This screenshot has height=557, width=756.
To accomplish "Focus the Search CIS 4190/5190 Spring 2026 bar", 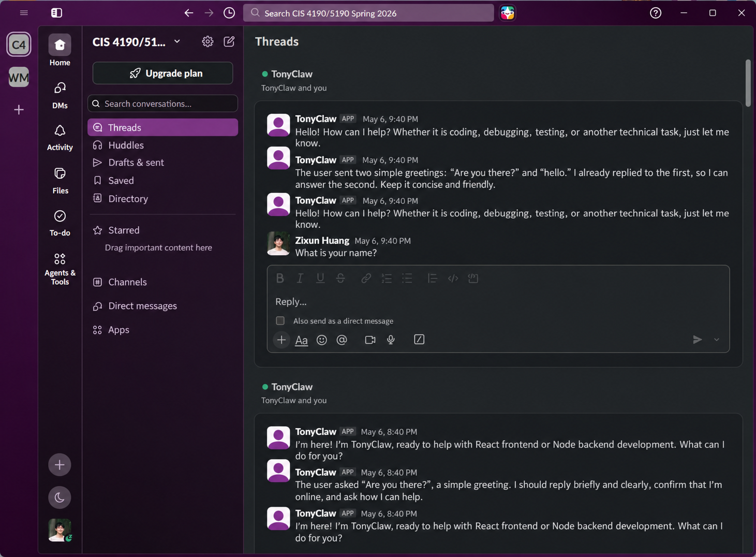I will (x=368, y=13).
